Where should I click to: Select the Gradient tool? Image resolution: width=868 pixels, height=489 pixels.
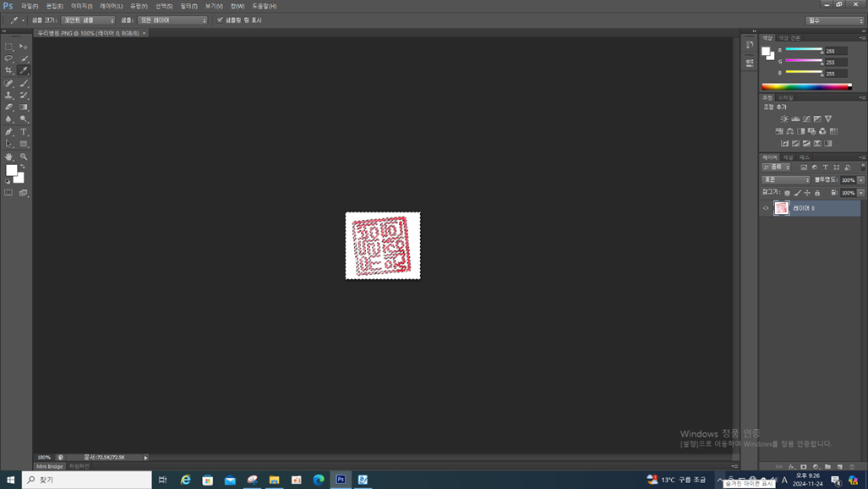tap(24, 107)
